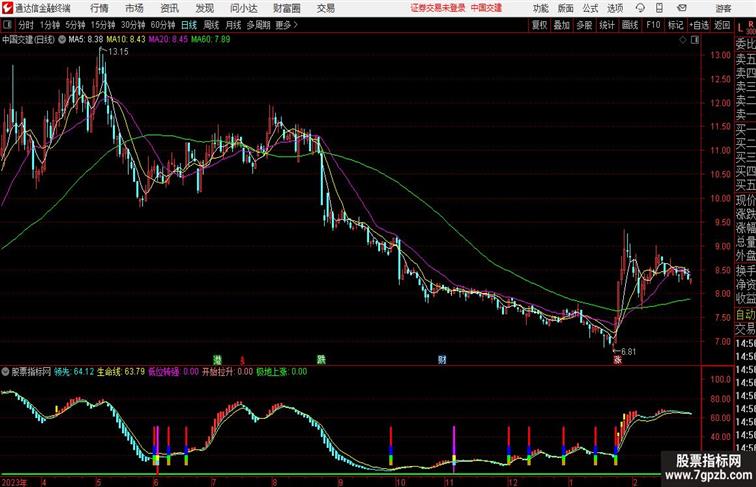Image resolution: width=756 pixels, height=487 pixels.
Task: Switch to 分时 chart period
Action: click(x=26, y=25)
